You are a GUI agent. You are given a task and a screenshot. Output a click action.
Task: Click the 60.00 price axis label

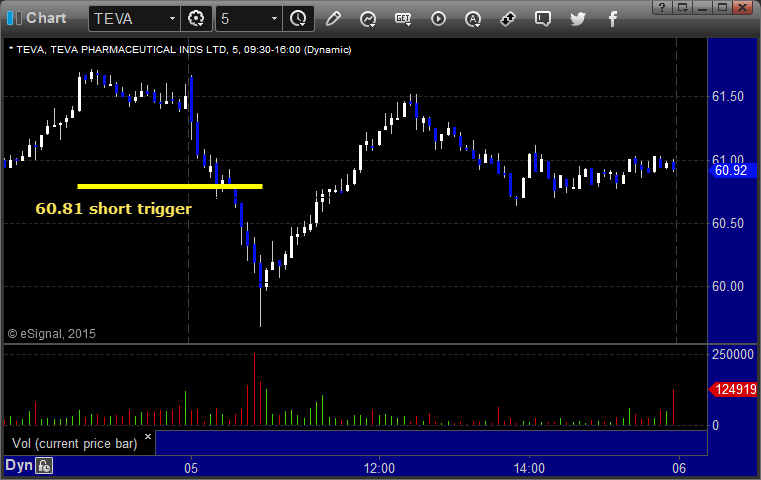pos(728,286)
